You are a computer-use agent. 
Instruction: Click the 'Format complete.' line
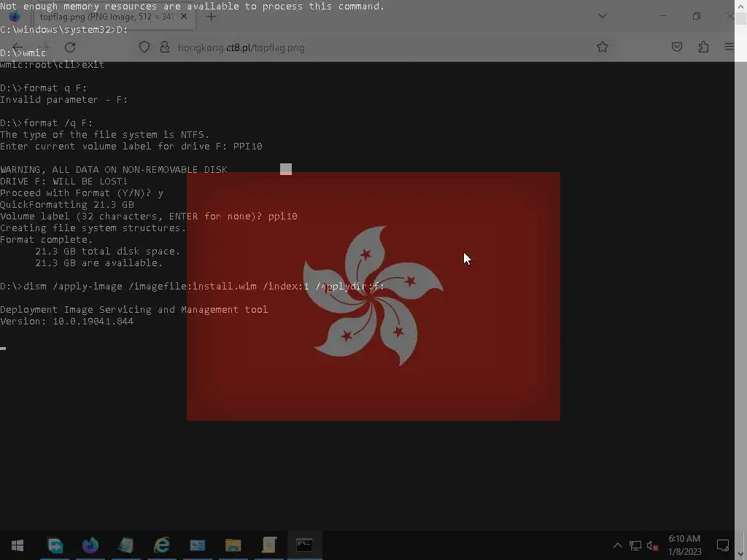[x=46, y=239]
